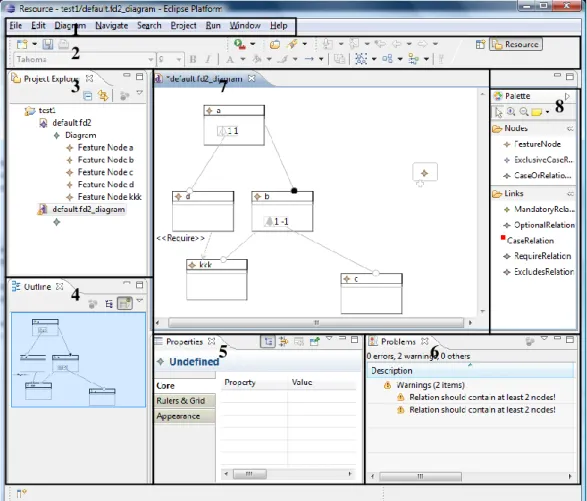Screen dimensions: 587x501
Task: Click the Save toolbar icon
Action: pyautogui.click(x=48, y=44)
